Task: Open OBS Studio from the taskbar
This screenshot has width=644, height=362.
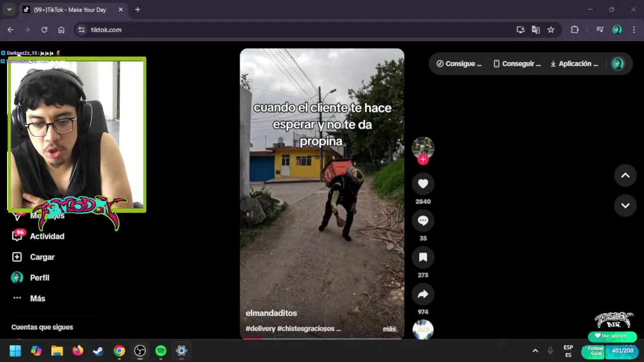Action: click(x=140, y=350)
